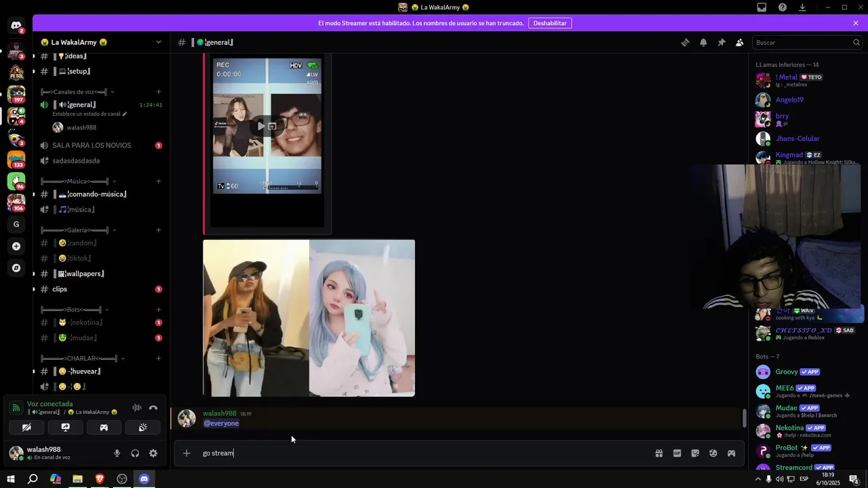Open Discord inbox icon in title bar
Image resolution: width=868 pixels, height=488 pixels.
[762, 7]
